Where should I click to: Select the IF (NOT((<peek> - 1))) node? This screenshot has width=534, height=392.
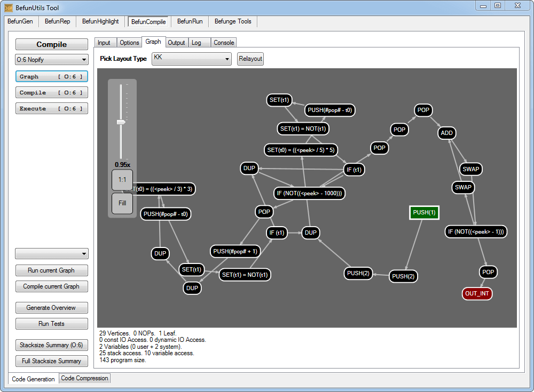point(476,231)
